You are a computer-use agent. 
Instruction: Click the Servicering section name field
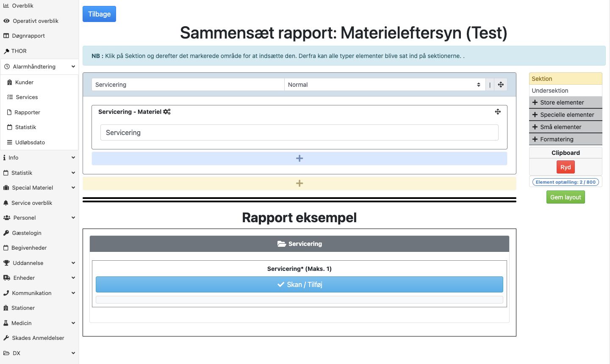188,85
